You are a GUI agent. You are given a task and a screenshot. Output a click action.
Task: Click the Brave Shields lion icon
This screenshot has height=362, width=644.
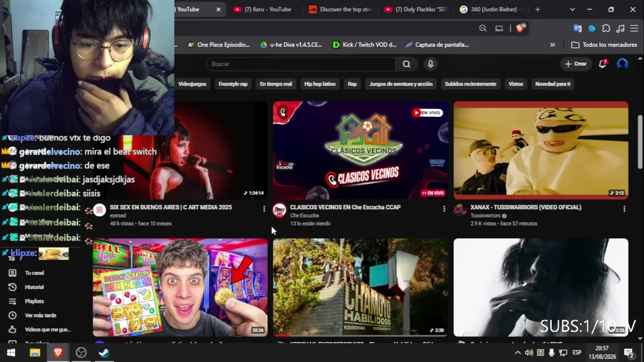520,28
